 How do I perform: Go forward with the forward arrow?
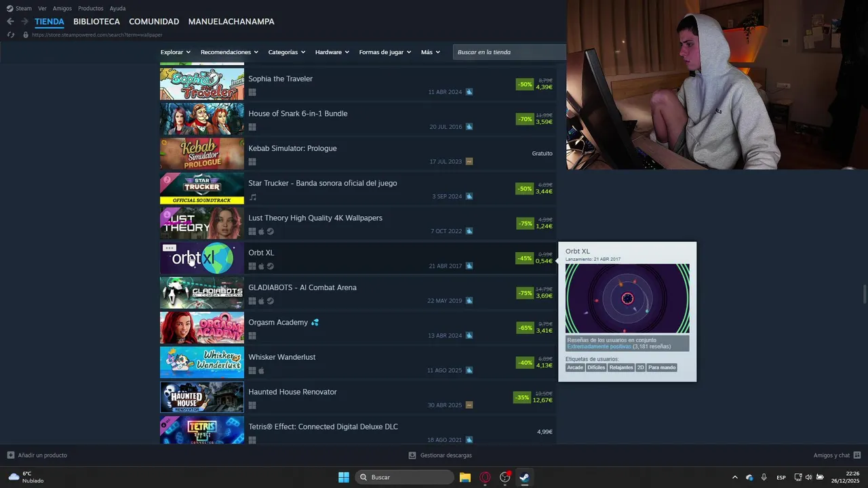coord(24,22)
